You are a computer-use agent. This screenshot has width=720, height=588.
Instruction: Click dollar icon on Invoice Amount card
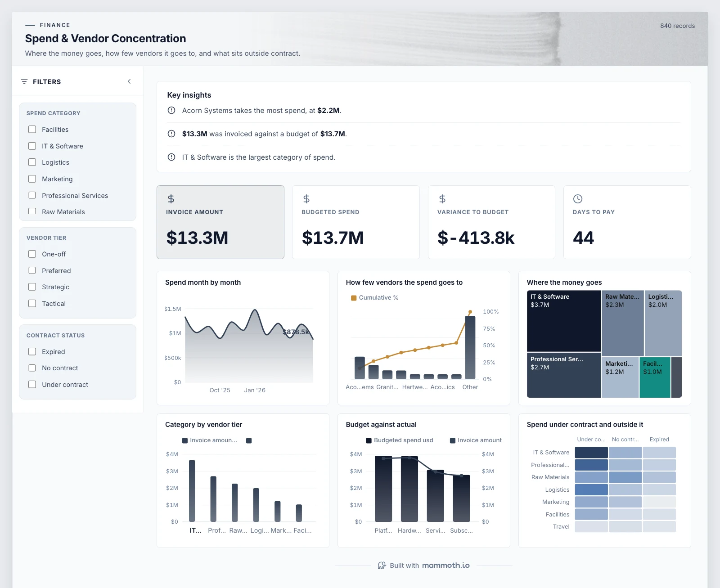(171, 199)
